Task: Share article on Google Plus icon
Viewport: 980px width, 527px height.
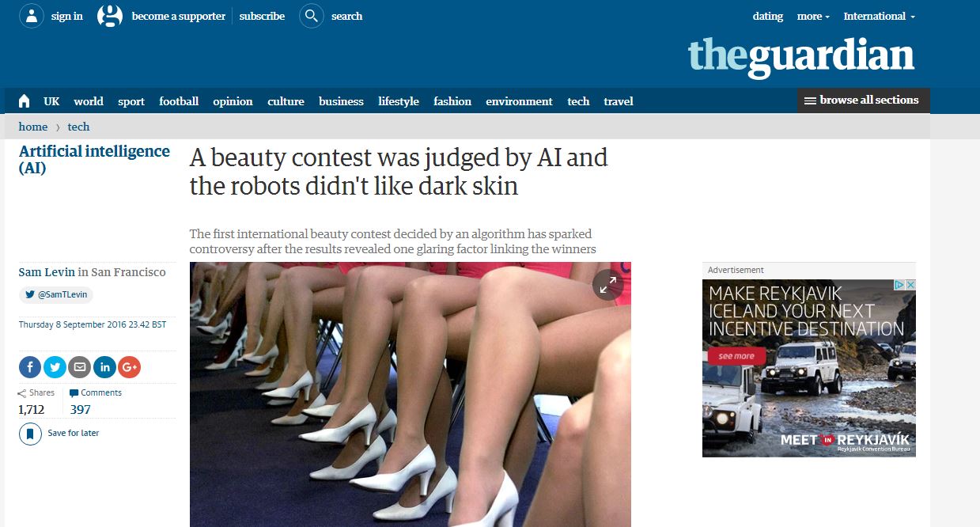Action: [129, 367]
